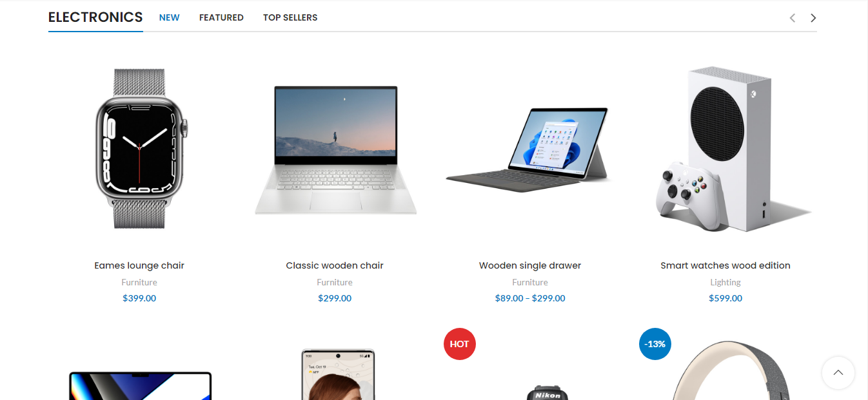Click the blue -13% discount badge
Image resolution: width=868 pixels, height=400 pixels.
655,344
